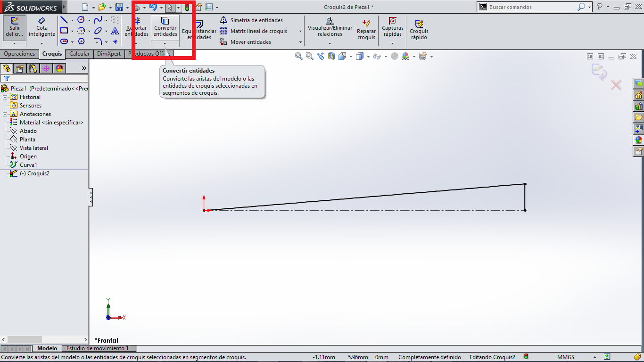Image resolution: width=644 pixels, height=362 pixels.
Task: Click the Section view icon
Action: tap(331, 56)
